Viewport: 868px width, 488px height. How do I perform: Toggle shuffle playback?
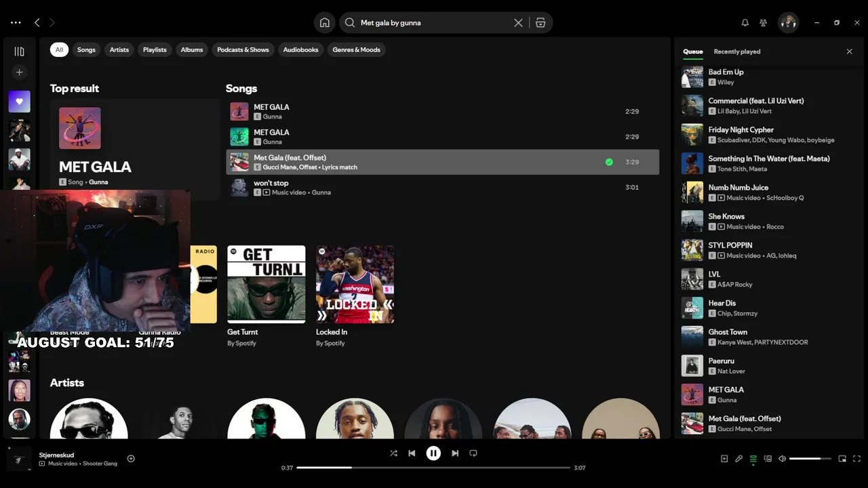393,453
